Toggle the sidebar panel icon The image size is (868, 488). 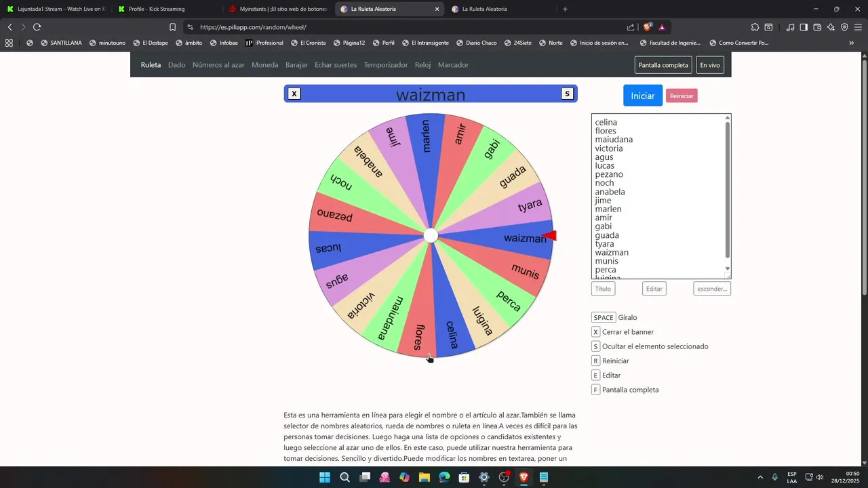804,27
